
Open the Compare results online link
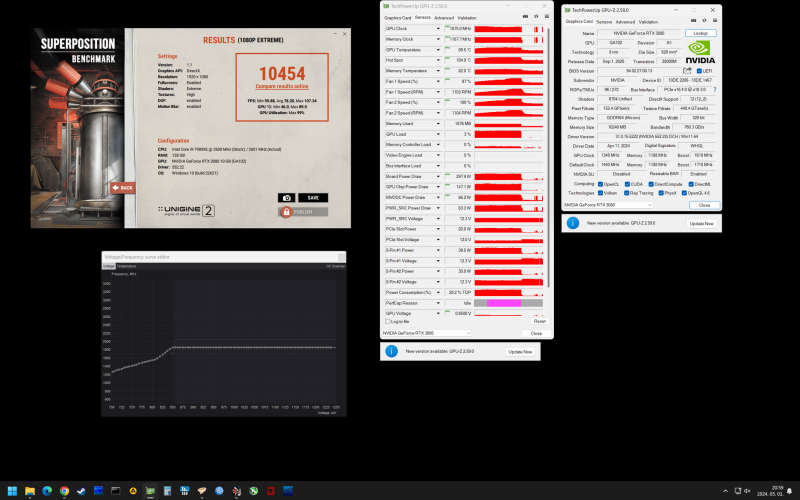(282, 86)
